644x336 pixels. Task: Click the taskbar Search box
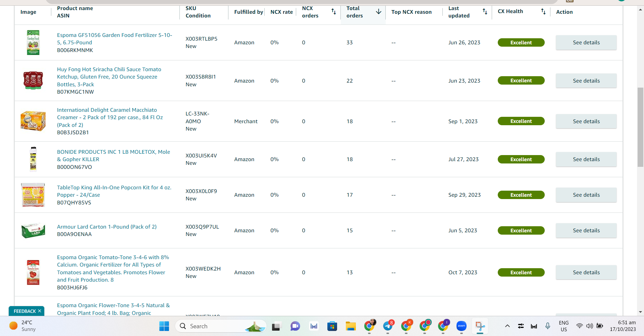coord(221,326)
